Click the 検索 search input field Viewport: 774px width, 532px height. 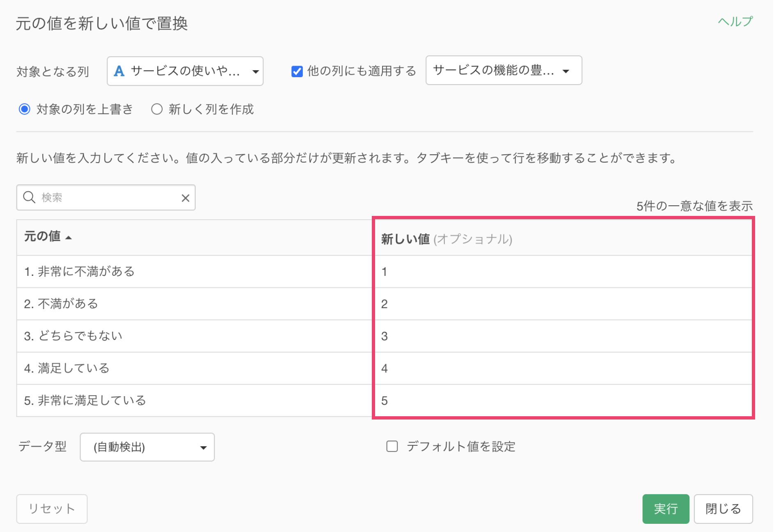[x=109, y=198]
